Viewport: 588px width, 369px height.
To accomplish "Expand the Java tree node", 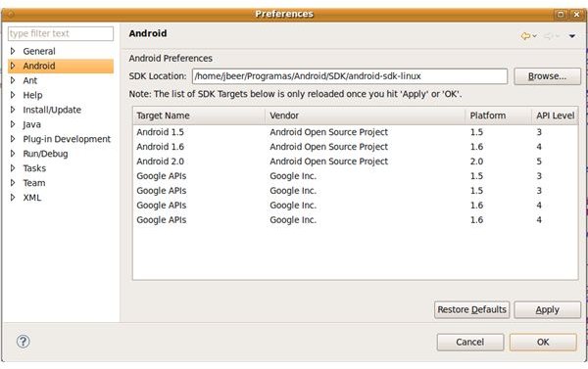I will point(13,124).
